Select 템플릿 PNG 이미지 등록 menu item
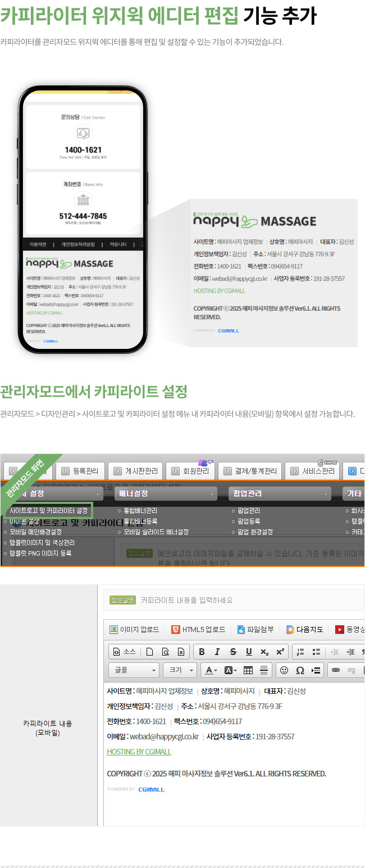This screenshot has width=365, height=868. coord(40,553)
